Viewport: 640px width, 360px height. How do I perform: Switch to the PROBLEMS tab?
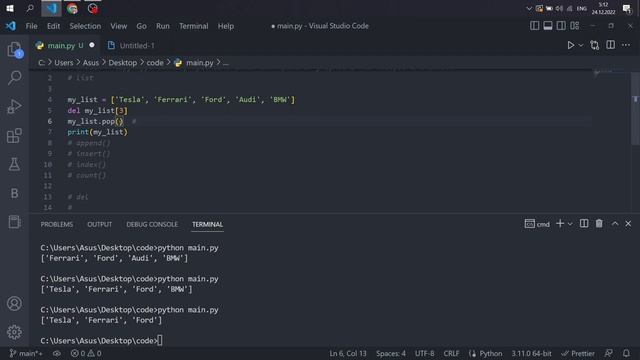57,224
